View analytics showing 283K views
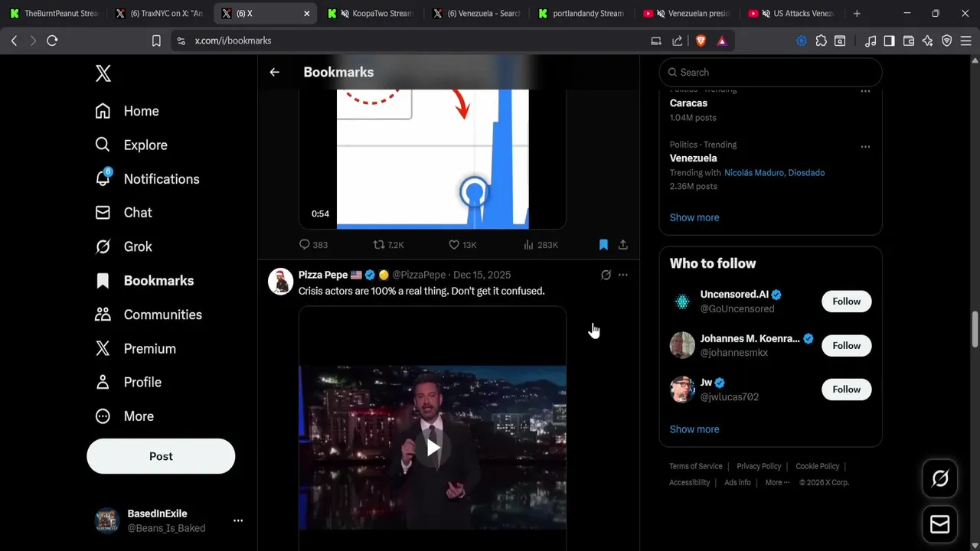The image size is (980, 551). click(x=541, y=245)
